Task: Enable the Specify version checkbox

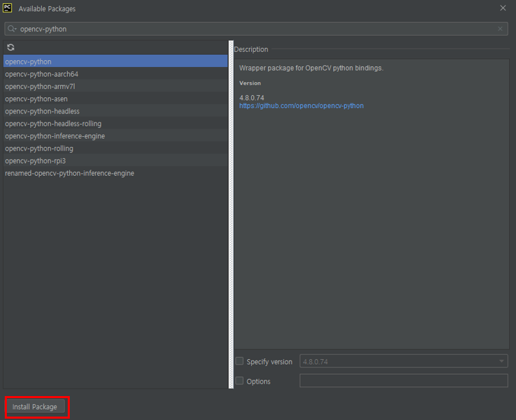Action: pyautogui.click(x=240, y=361)
